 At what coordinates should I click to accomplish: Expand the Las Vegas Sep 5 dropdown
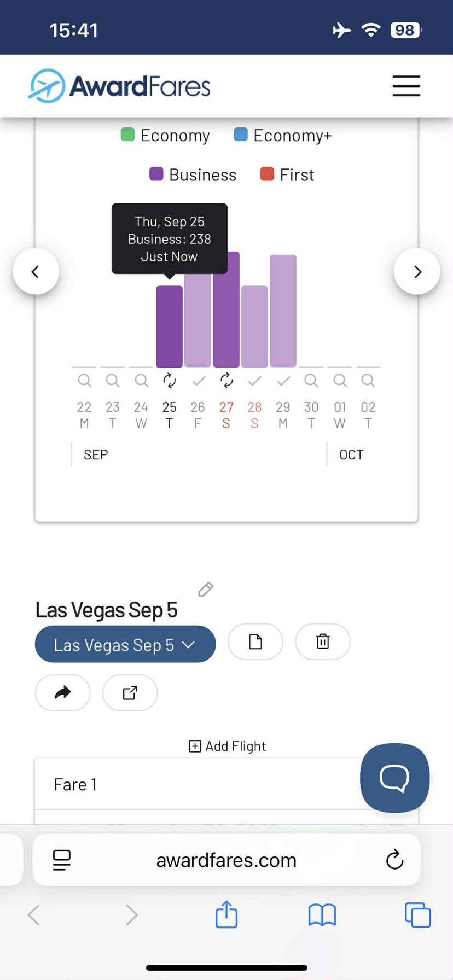pos(125,645)
